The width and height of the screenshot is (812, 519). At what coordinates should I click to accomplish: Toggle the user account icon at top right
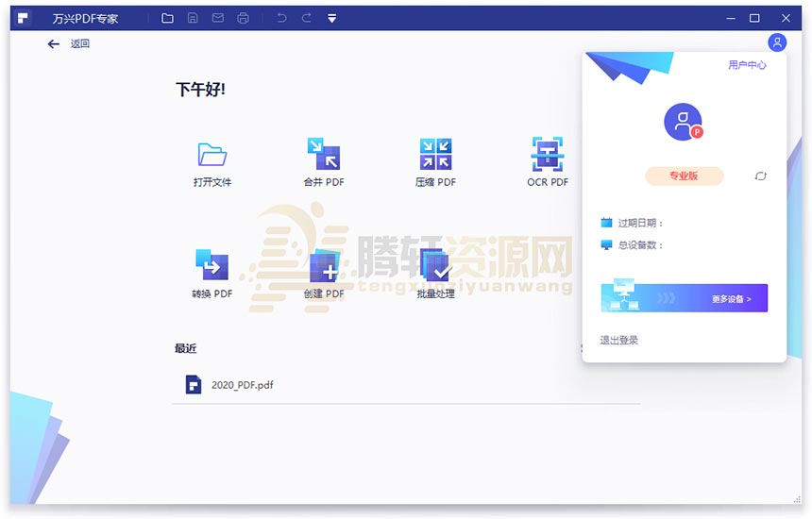pyautogui.click(x=777, y=42)
